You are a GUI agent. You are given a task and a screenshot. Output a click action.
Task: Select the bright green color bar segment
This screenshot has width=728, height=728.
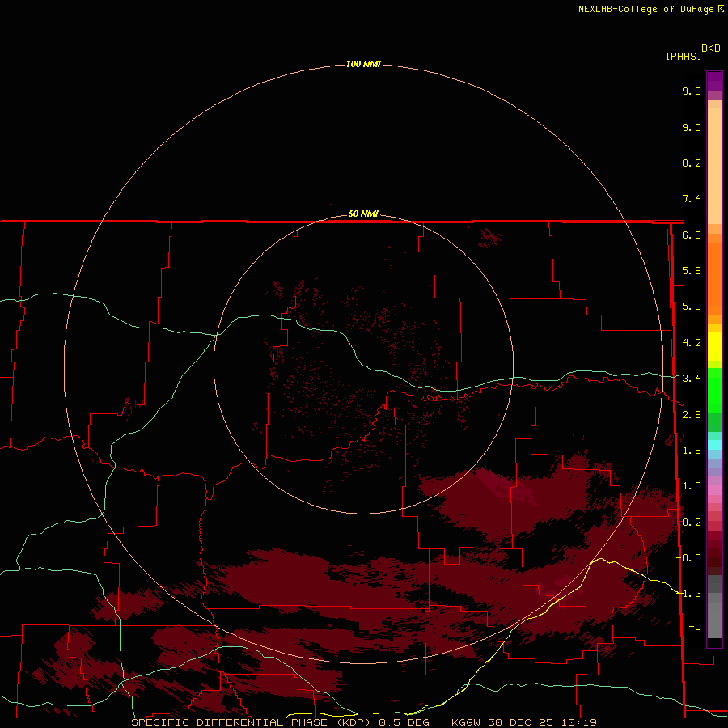pos(714,390)
